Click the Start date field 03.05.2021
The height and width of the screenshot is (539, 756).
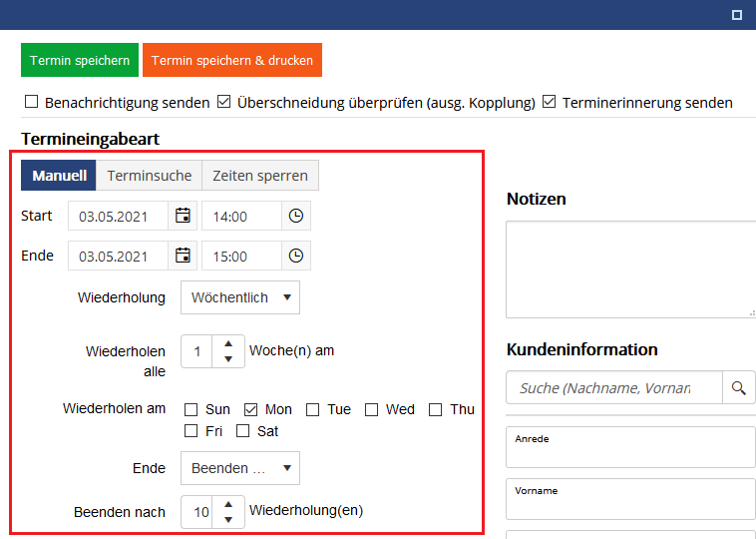pos(118,216)
